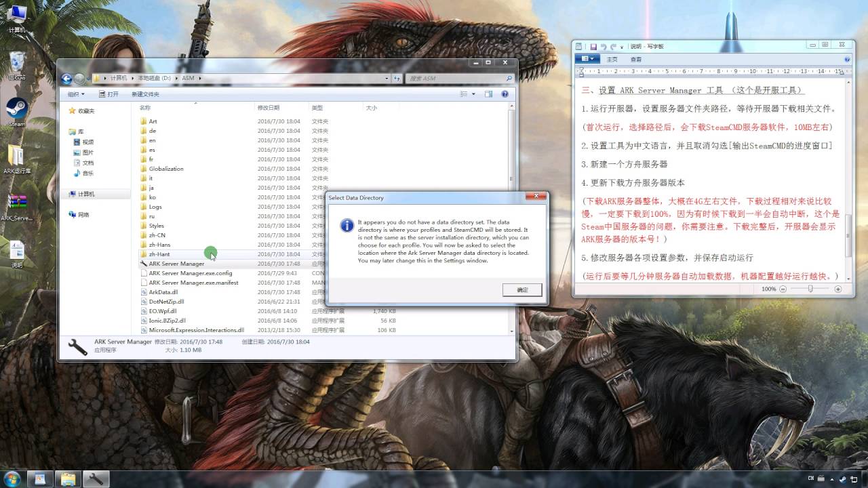Viewport: 868px width, 488px height.
Task: Click the redo icon in WordPad title bar
Action: coord(613,46)
